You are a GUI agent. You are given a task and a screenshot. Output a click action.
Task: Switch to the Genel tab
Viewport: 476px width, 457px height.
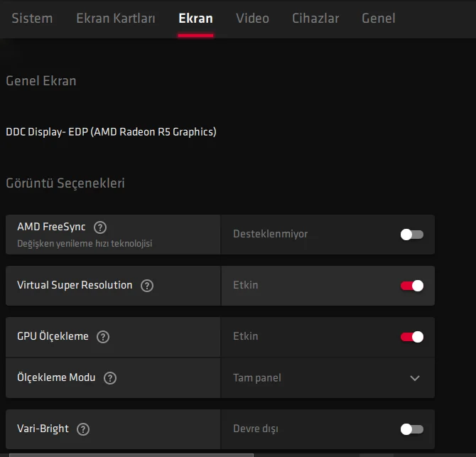pyautogui.click(x=378, y=18)
